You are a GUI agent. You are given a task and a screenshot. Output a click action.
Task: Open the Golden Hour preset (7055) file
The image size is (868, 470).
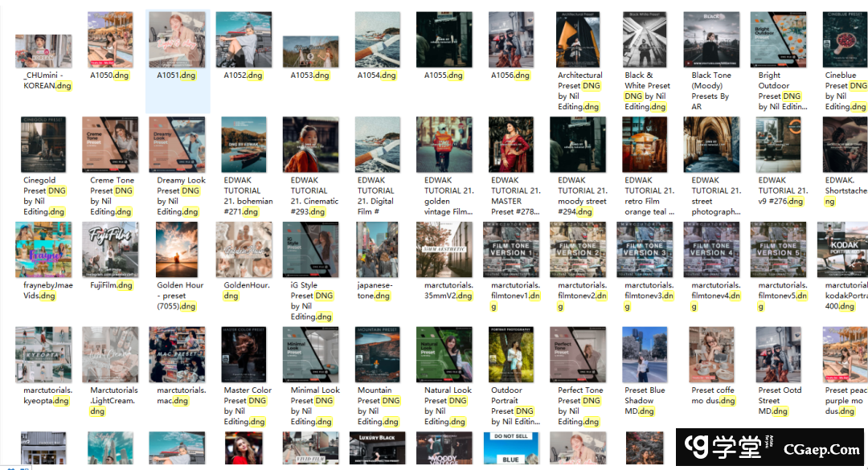coord(178,250)
